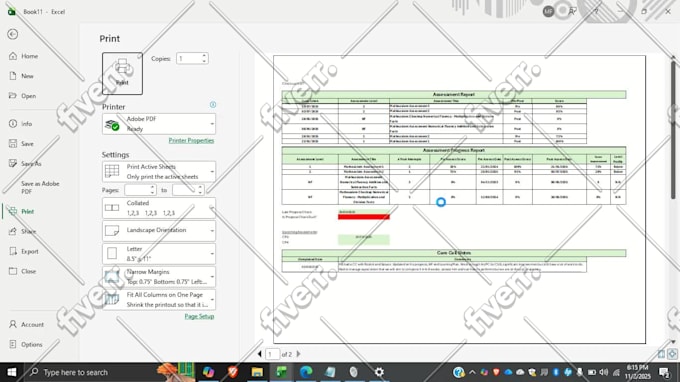
Task: Toggle Show Margins in preview corner
Action: click(x=661, y=354)
